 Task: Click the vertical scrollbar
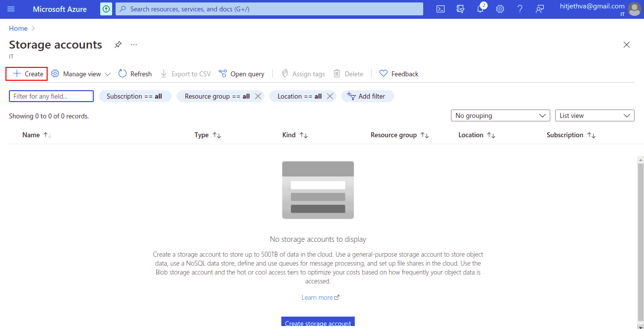point(641,243)
